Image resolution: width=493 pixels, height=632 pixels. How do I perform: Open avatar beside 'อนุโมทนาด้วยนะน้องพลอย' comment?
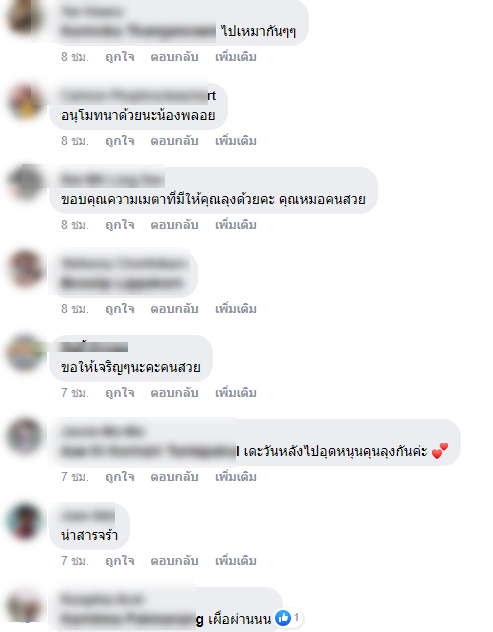coord(24,101)
